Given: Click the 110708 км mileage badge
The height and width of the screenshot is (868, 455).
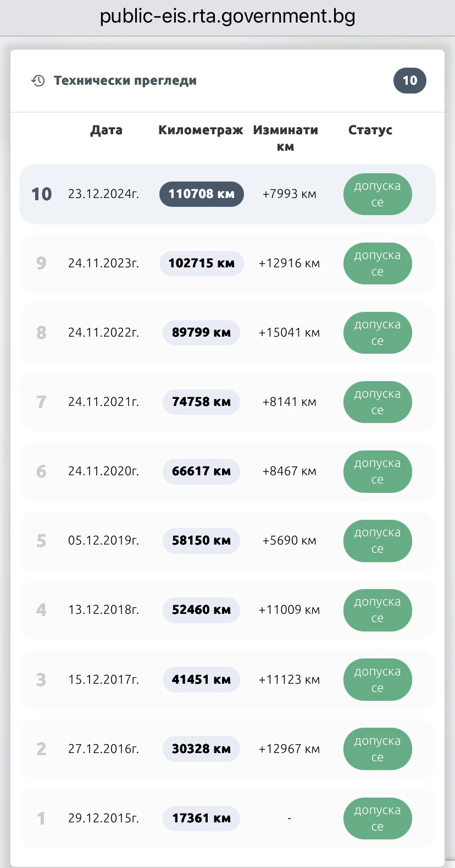Looking at the screenshot, I should point(202,194).
